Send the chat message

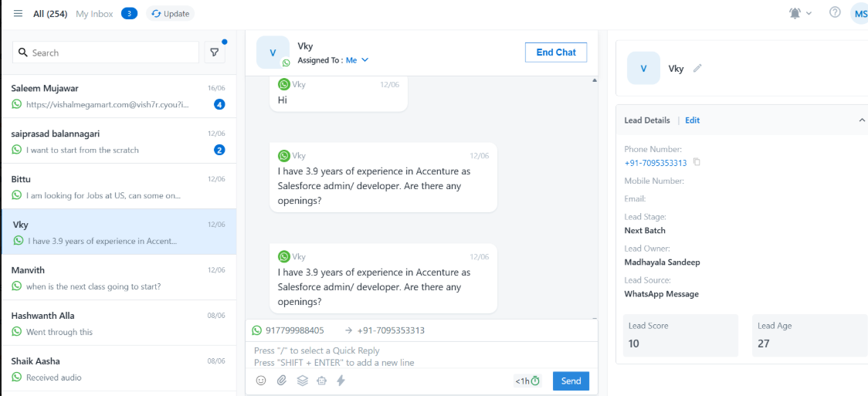571,381
